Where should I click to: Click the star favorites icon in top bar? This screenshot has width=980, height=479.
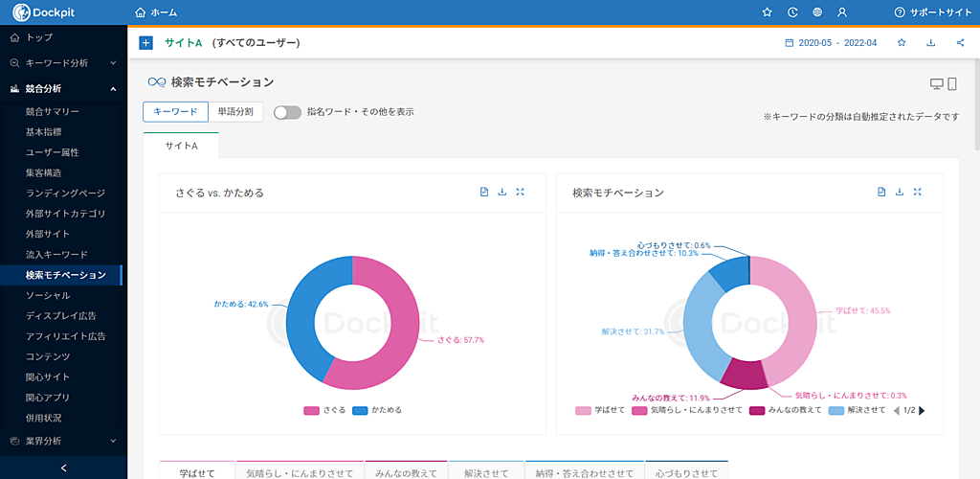pyautogui.click(x=767, y=12)
